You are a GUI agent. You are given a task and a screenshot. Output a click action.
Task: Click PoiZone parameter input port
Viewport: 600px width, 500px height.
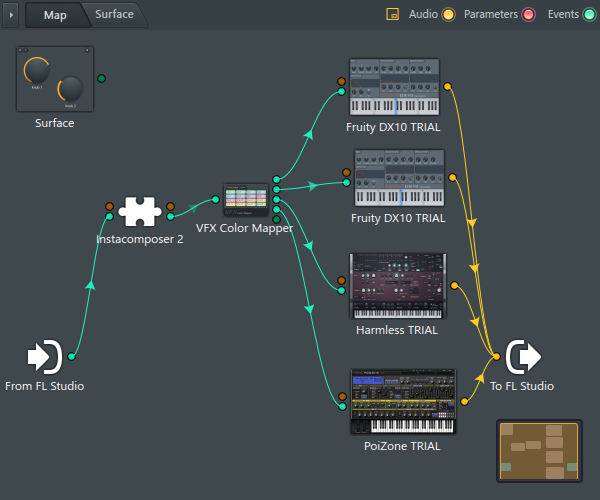(342, 396)
